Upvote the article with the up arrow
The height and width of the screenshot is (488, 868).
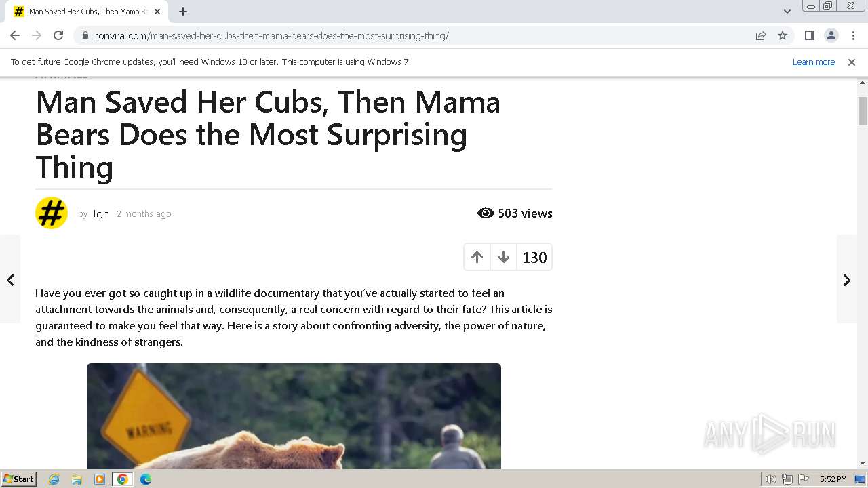477,257
